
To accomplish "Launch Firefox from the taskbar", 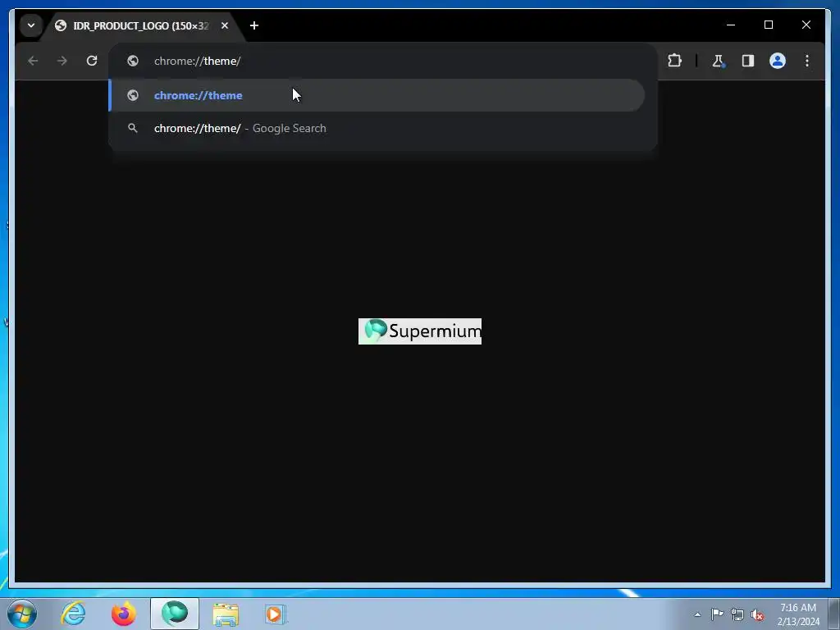I will (124, 614).
